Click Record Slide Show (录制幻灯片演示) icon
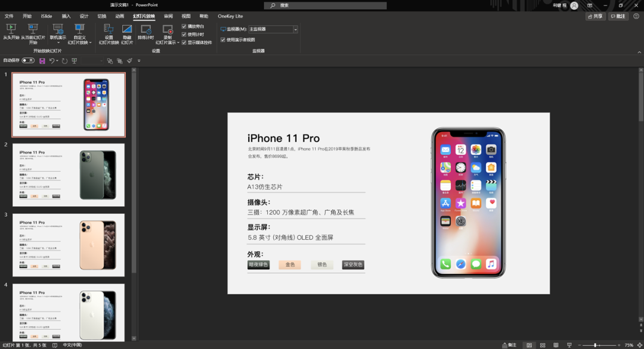 pos(168,29)
